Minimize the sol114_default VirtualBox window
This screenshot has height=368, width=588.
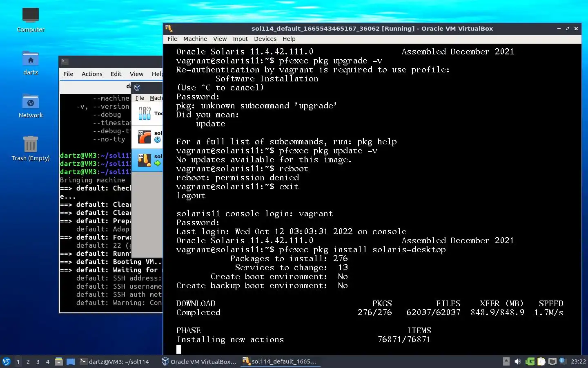coord(559,29)
